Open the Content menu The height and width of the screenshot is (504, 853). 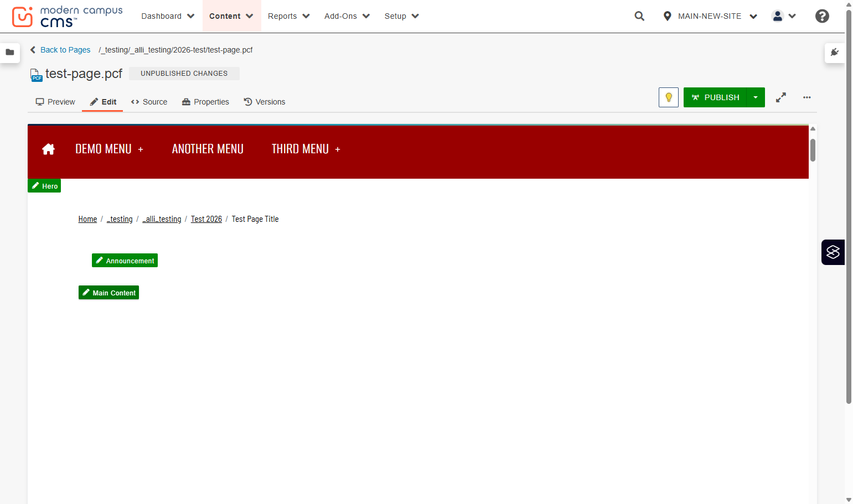(231, 16)
